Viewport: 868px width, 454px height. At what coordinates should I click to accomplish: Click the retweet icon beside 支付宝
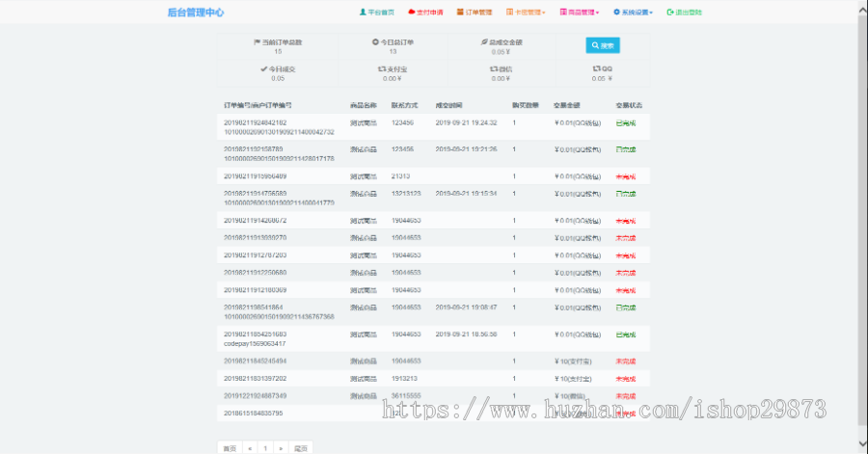(381, 69)
